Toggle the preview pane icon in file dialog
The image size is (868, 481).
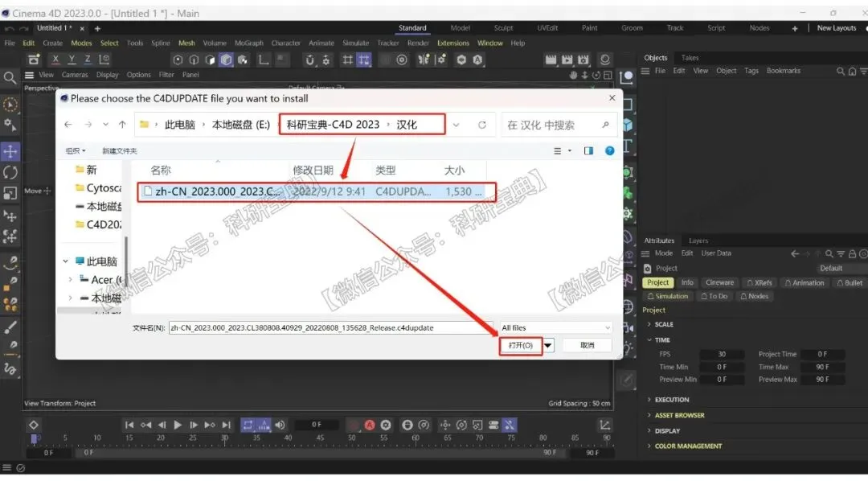588,150
